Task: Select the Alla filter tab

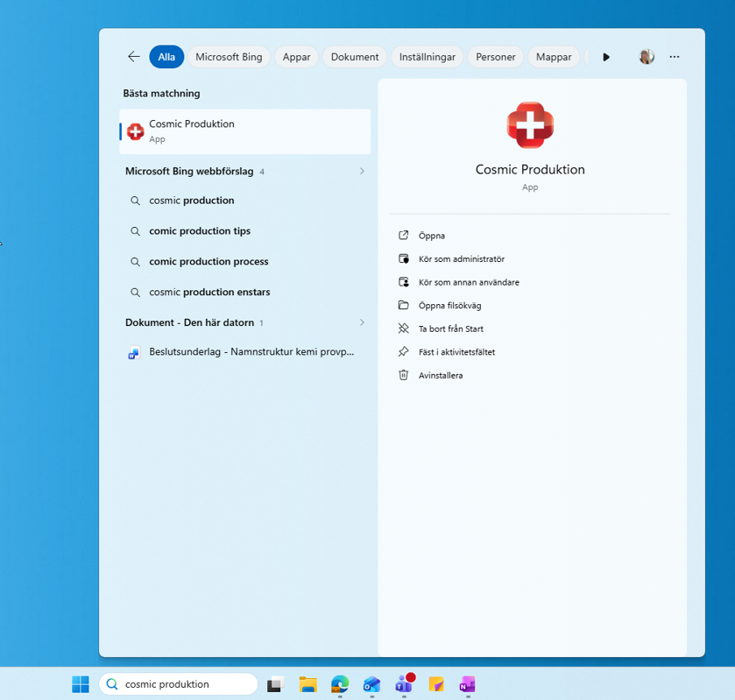Action: point(166,57)
